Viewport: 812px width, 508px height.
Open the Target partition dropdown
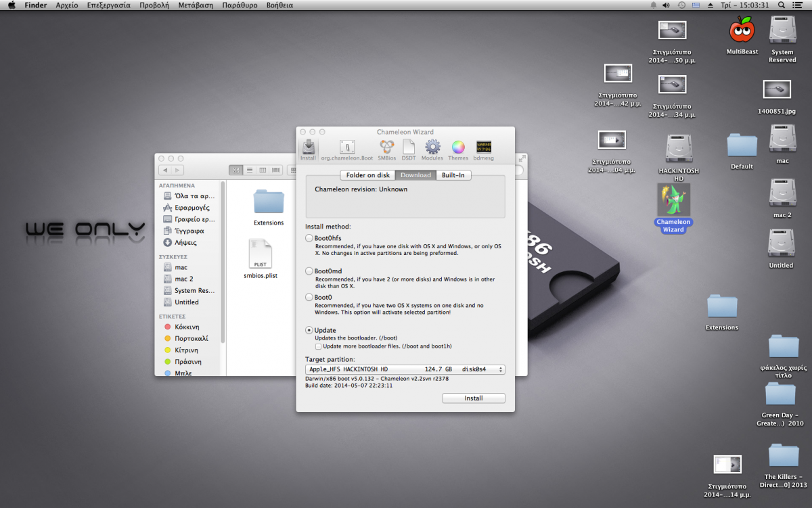pyautogui.click(x=405, y=369)
